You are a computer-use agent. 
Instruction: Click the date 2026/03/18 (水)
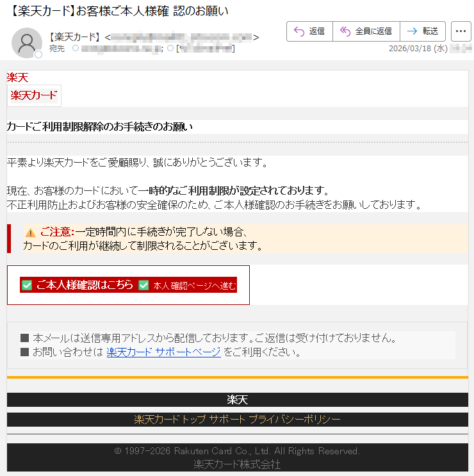click(418, 49)
